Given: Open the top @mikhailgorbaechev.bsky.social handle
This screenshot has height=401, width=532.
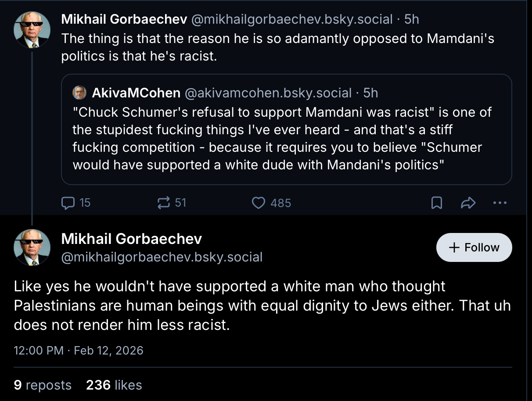Looking at the screenshot, I should (292, 19).
